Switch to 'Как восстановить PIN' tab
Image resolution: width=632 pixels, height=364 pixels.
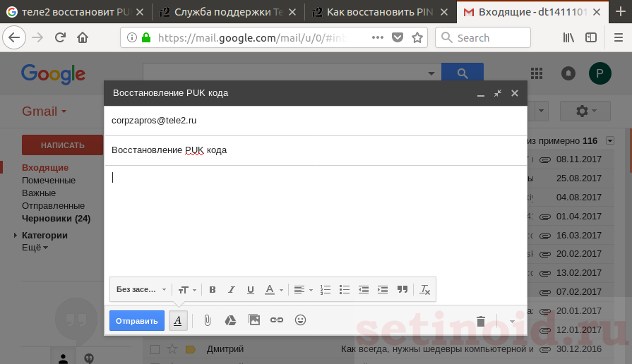[x=381, y=12]
